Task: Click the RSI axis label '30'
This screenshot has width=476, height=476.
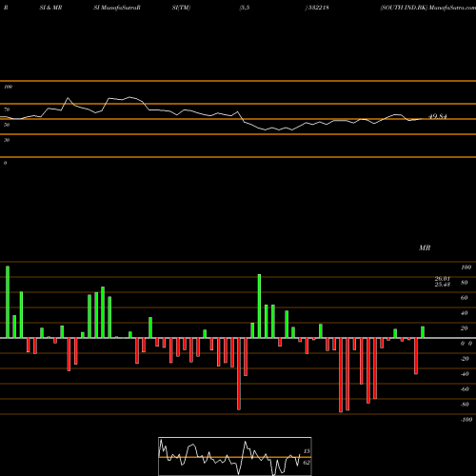Action: pyautogui.click(x=7, y=140)
